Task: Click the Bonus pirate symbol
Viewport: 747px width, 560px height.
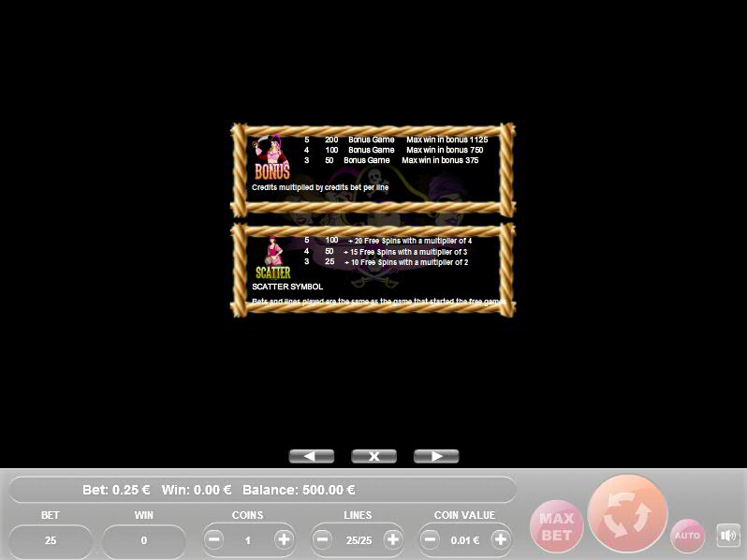Action: coord(272,160)
